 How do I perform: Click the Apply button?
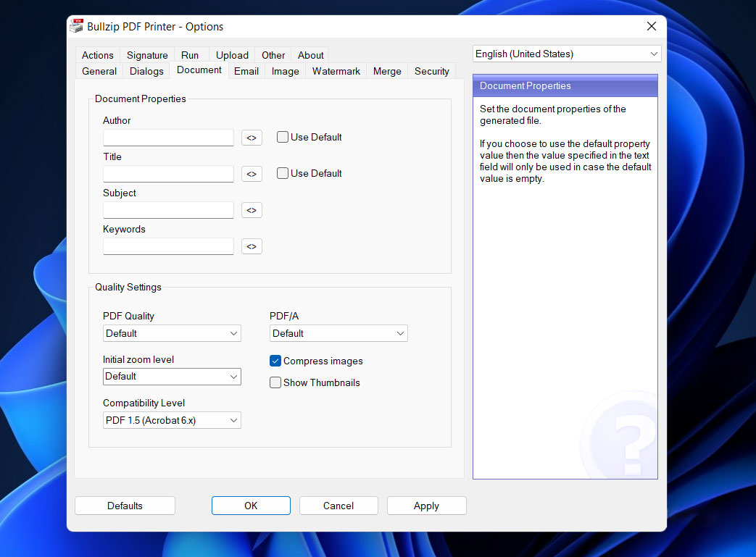426,506
